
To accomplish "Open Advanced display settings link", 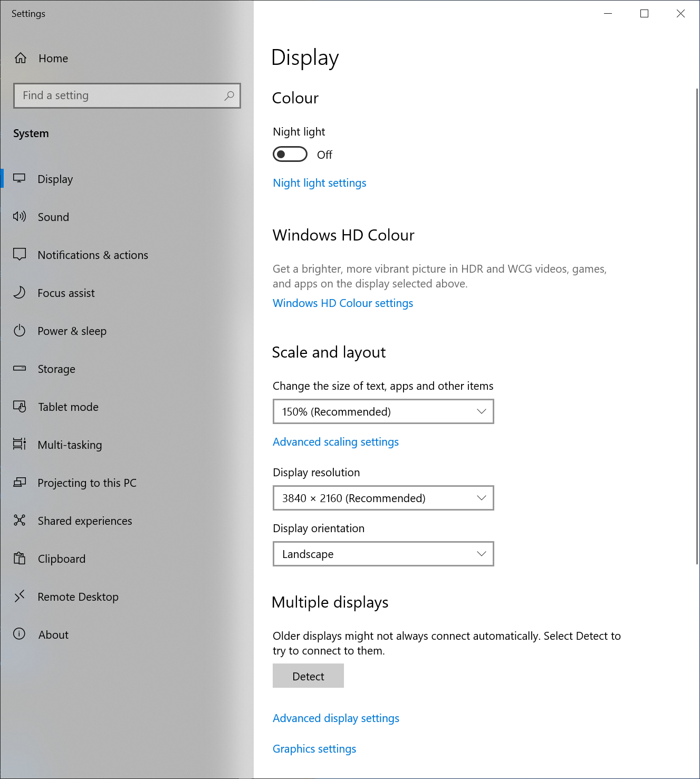I will pos(336,718).
